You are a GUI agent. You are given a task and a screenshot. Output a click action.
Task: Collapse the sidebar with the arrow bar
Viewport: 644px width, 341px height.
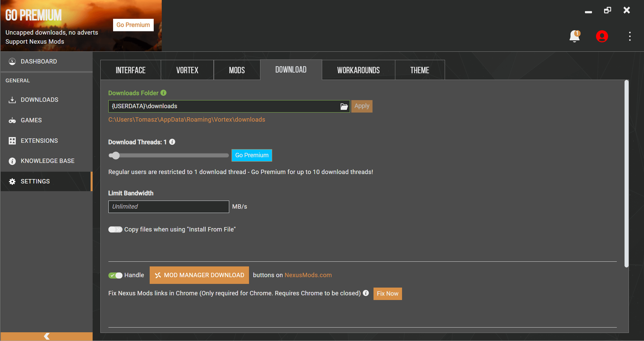47,336
